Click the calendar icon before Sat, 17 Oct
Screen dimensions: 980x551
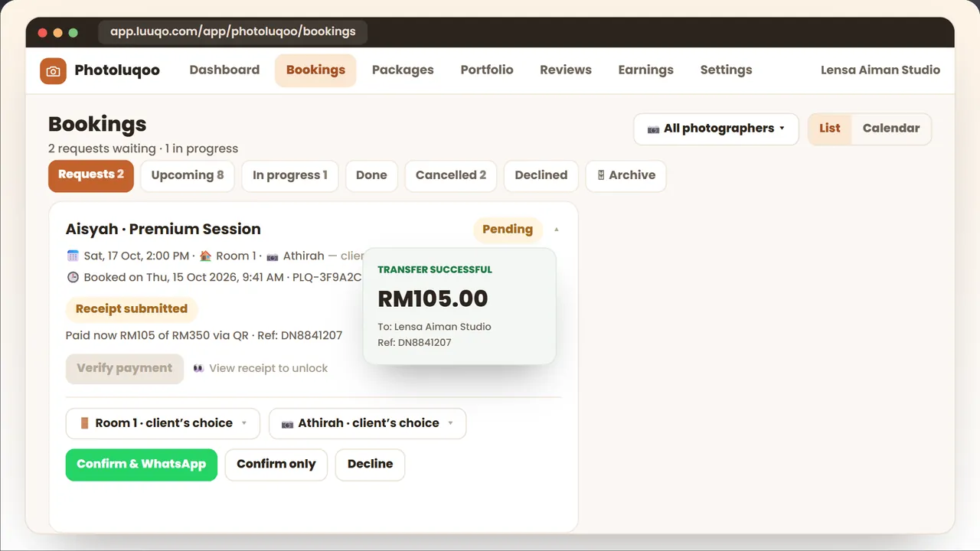[x=73, y=256]
